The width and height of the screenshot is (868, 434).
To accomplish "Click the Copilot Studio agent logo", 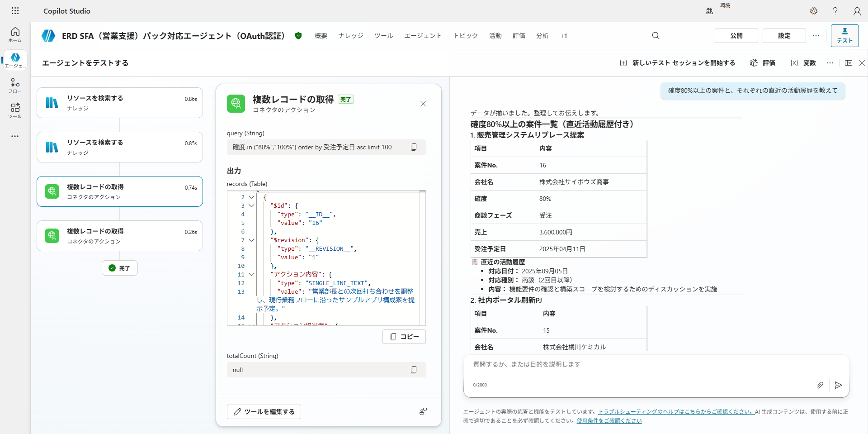I will [x=48, y=36].
